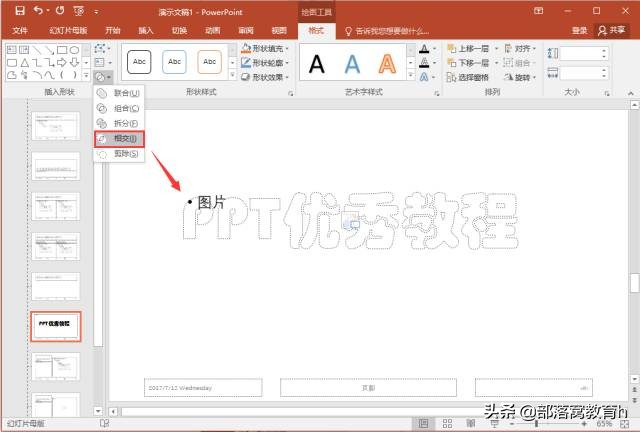The height and width of the screenshot is (432, 640).
Task: Click the Save icon in quick access toolbar
Action: [x=20, y=11]
